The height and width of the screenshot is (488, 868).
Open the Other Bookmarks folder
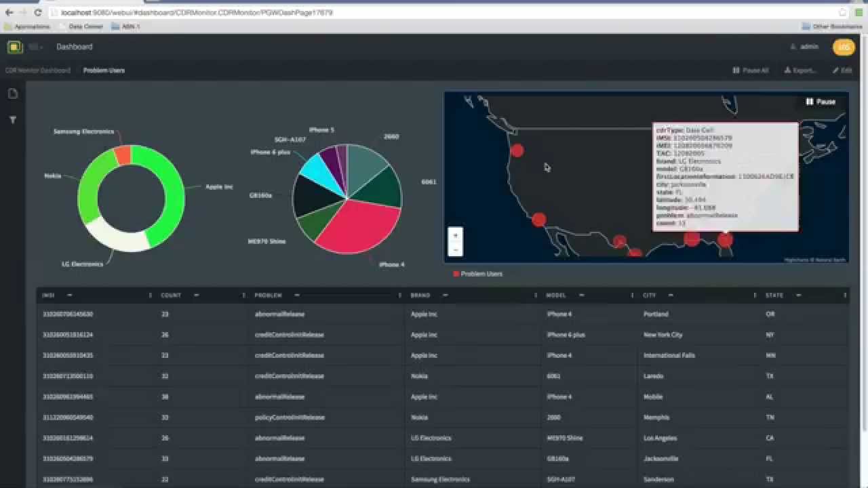pos(831,26)
